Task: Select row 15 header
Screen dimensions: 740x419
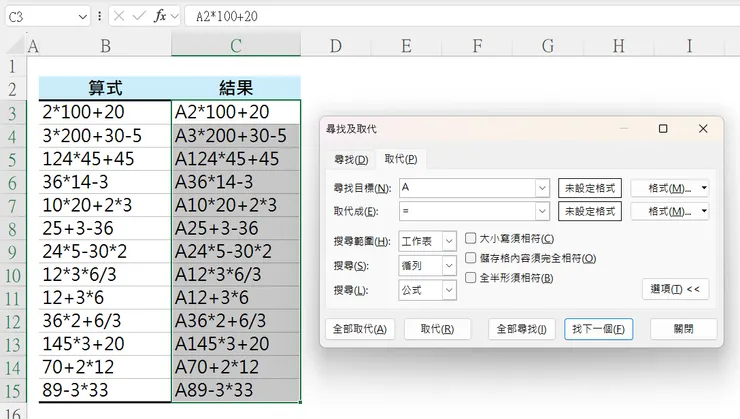Action: [13, 390]
